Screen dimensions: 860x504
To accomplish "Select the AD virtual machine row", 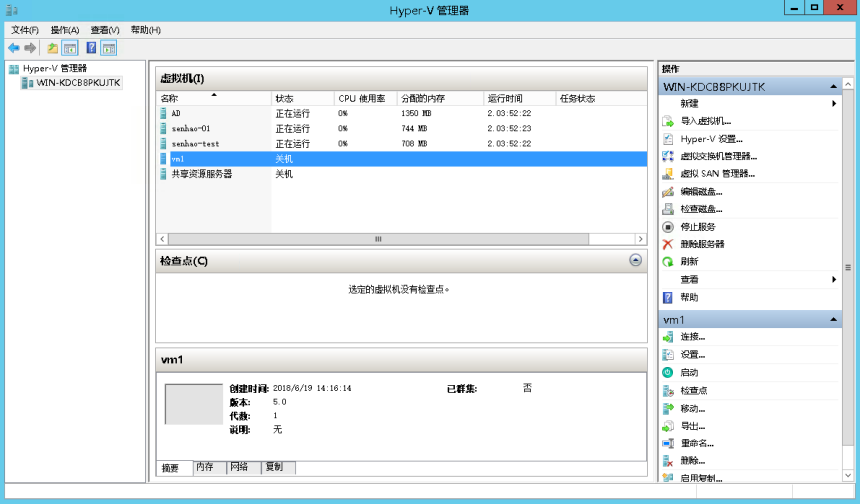I will tap(401, 114).
